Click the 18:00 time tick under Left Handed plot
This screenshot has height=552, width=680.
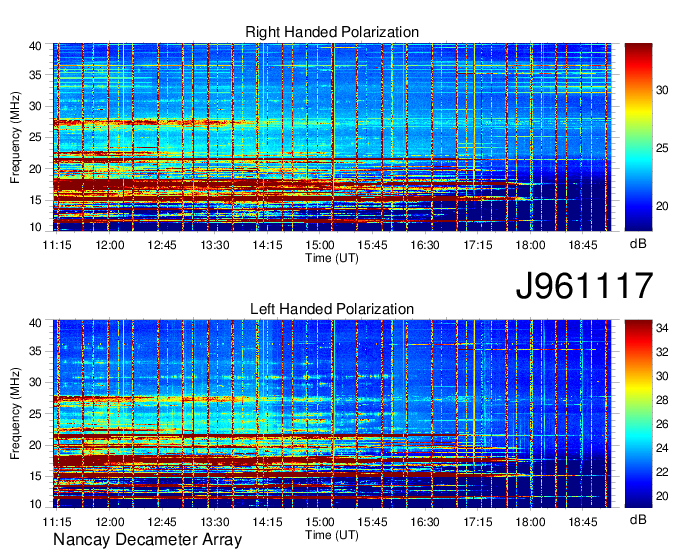pyautogui.click(x=530, y=522)
